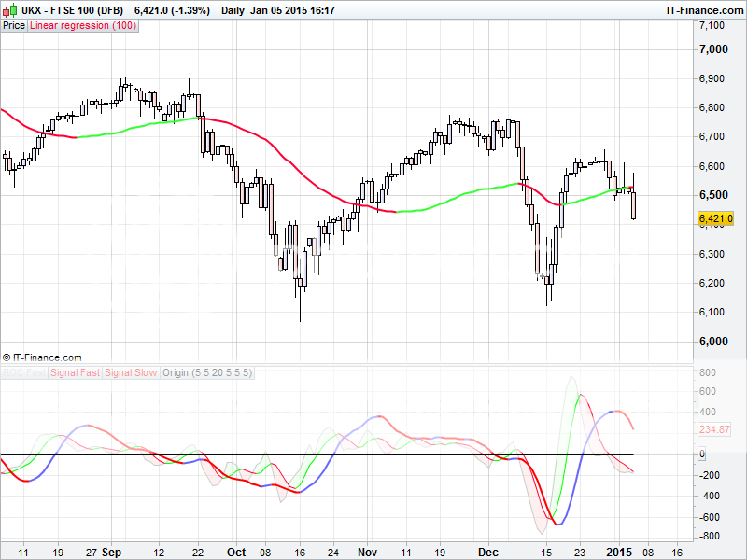The height and width of the screenshot is (560, 747).
Task: Click the candlestick icon beside UKX title
Action: pos(7,9)
